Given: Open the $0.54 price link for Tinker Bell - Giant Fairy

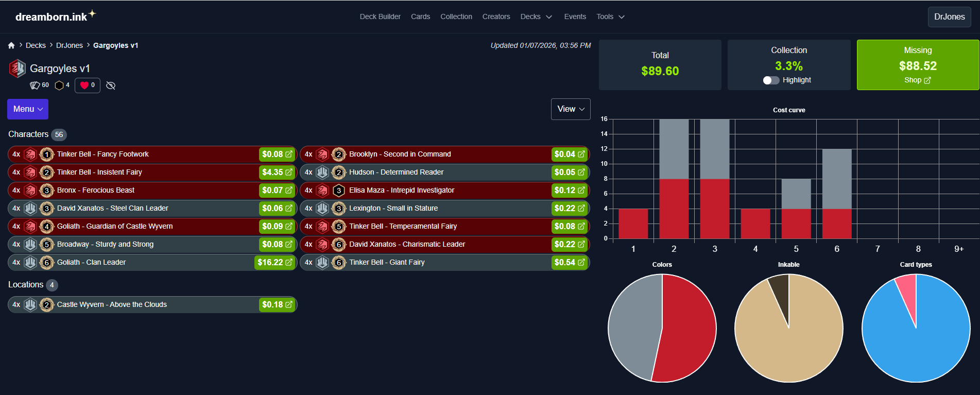Looking at the screenshot, I should (570, 263).
